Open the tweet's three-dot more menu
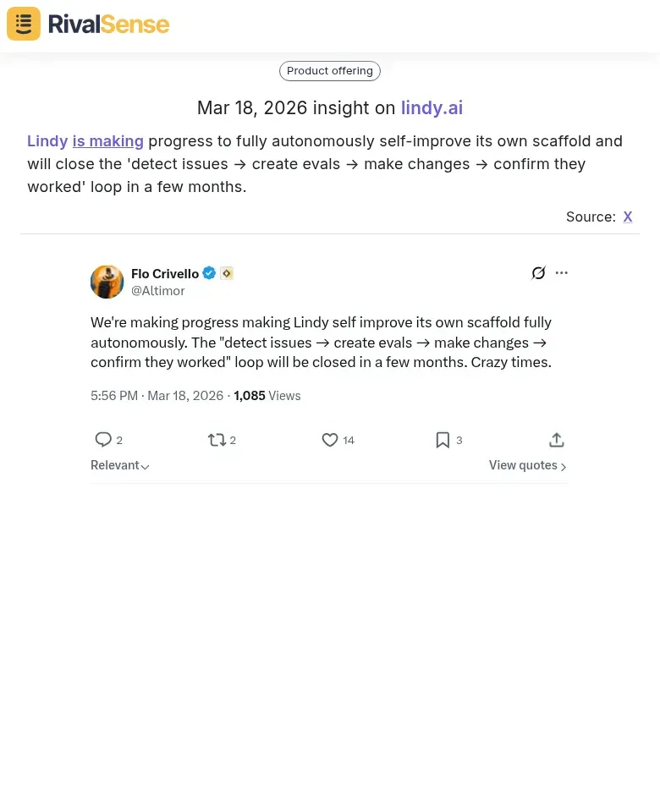Screen dimensions: 660x812 (562, 272)
